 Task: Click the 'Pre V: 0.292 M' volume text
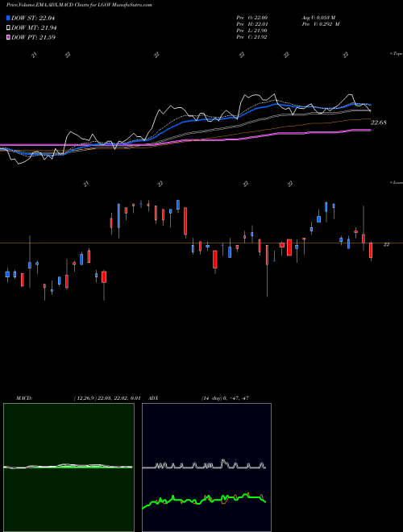click(x=321, y=24)
